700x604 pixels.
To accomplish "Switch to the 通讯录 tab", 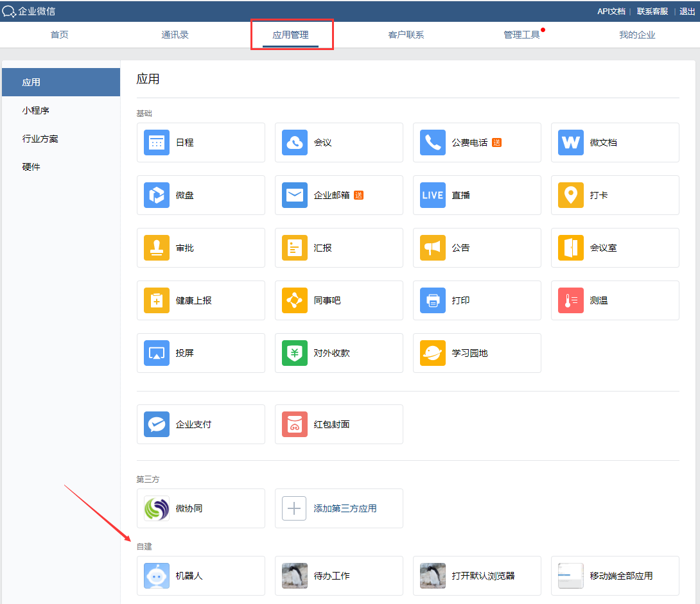I will coord(175,35).
